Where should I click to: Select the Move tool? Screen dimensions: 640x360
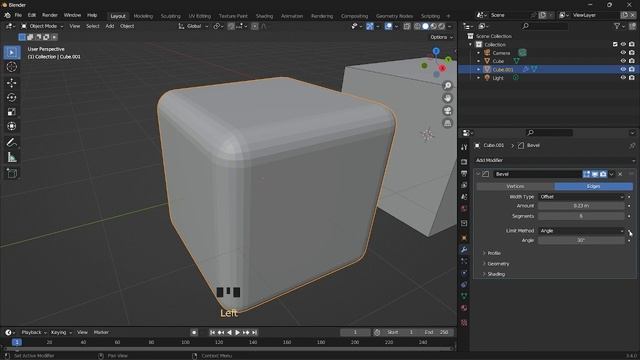tap(11, 83)
